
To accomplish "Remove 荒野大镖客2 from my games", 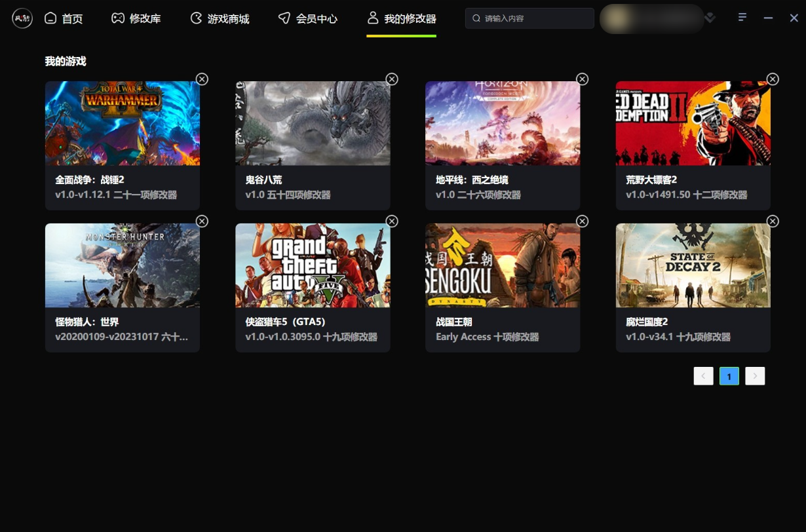I will (x=773, y=79).
